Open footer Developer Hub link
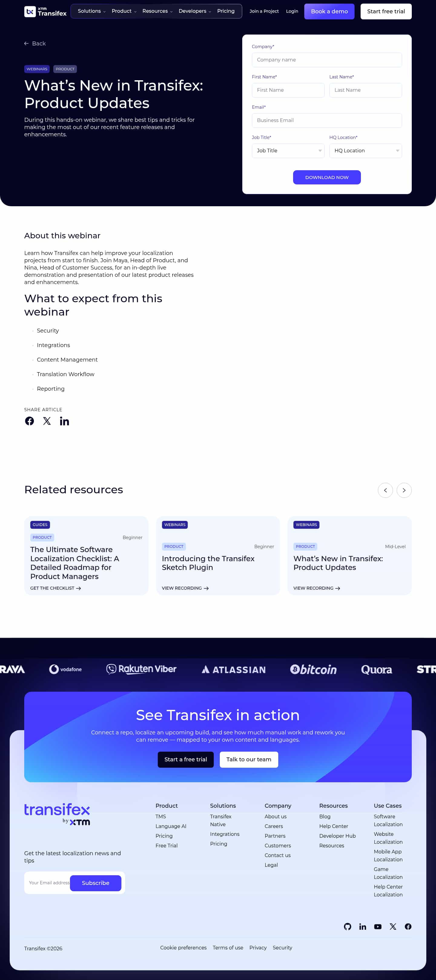The width and height of the screenshot is (436, 980). tap(337, 836)
